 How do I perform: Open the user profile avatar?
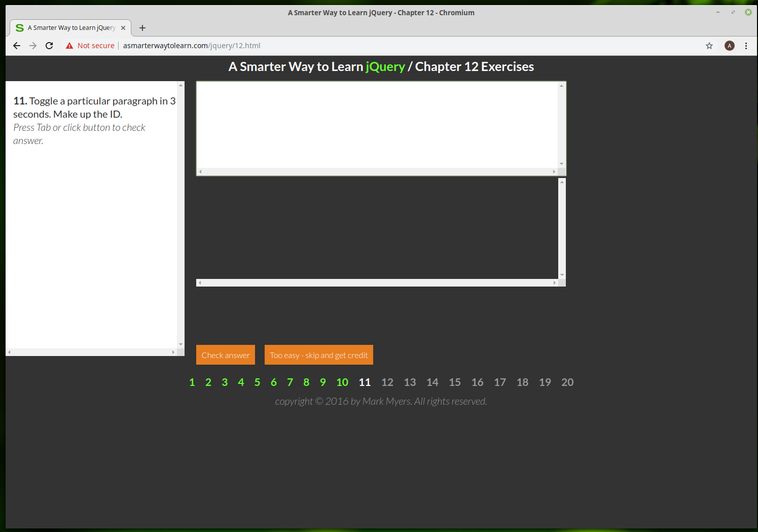pos(729,46)
